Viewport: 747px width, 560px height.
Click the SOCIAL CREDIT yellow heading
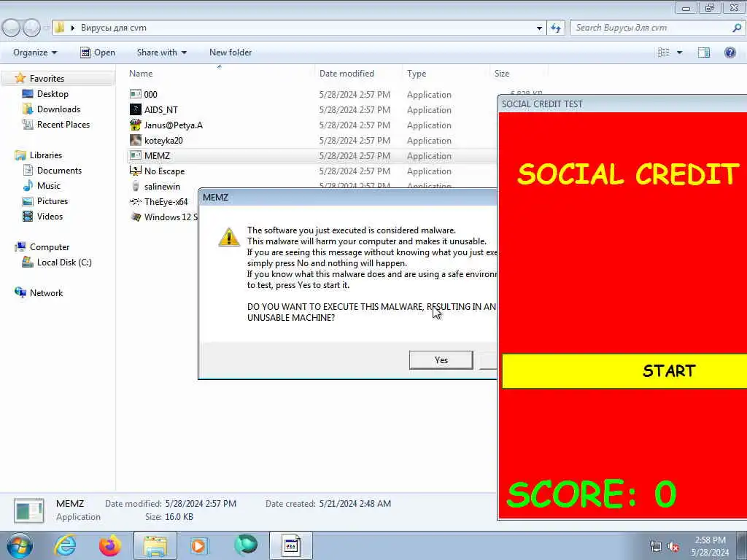pos(628,174)
